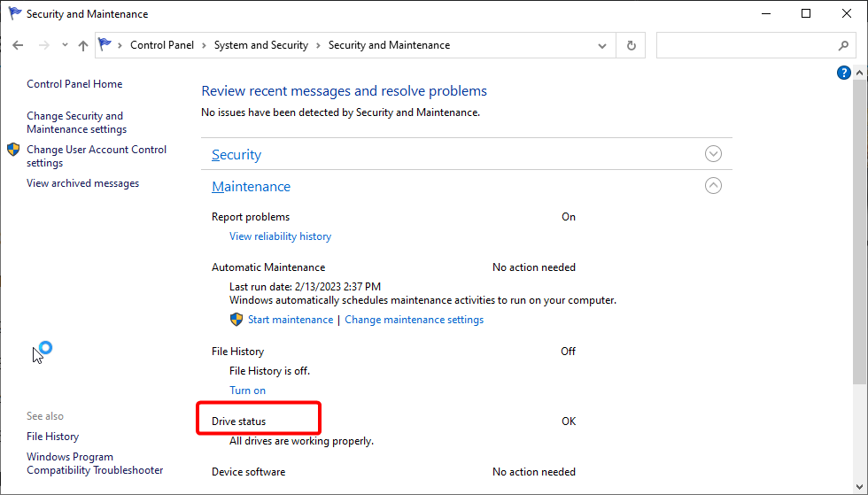Click the scrollbar up arrow
Screen dimensions: 868x495
859,73
